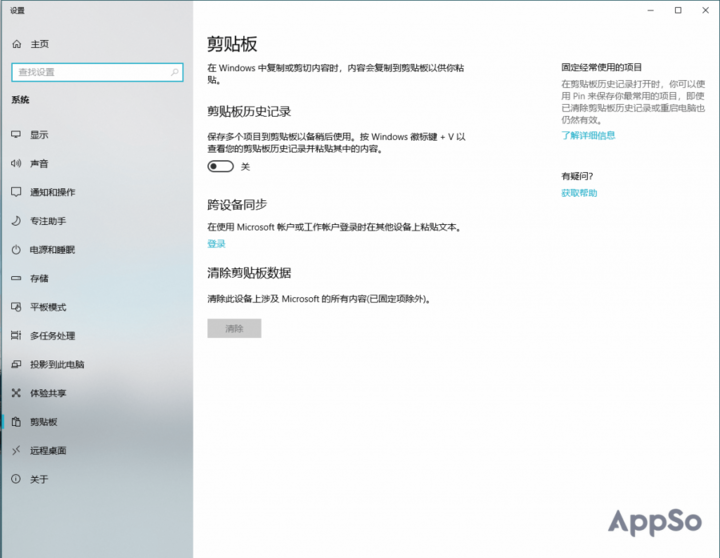Click the monitor icon for 显示
This screenshot has width=720, height=558.
16,135
